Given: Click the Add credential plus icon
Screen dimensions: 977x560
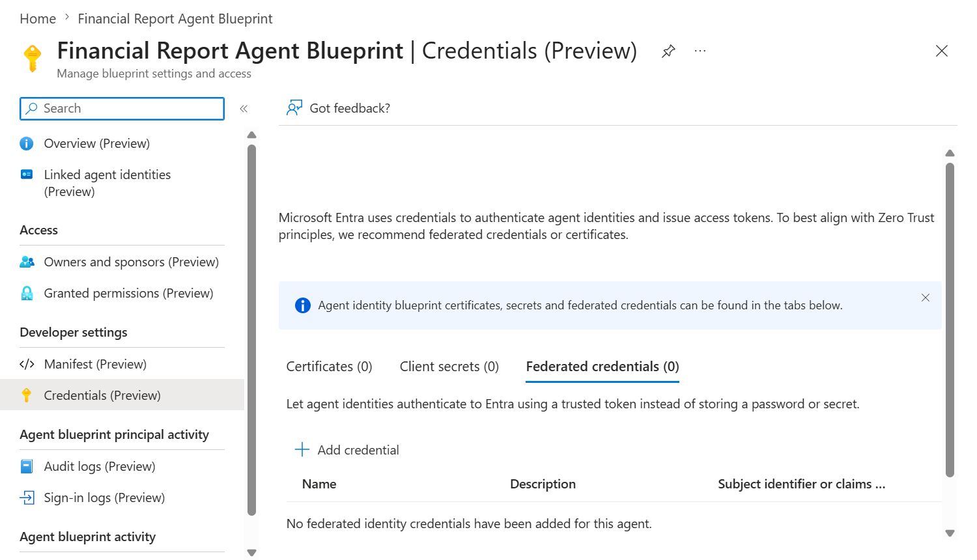Looking at the screenshot, I should [302, 449].
